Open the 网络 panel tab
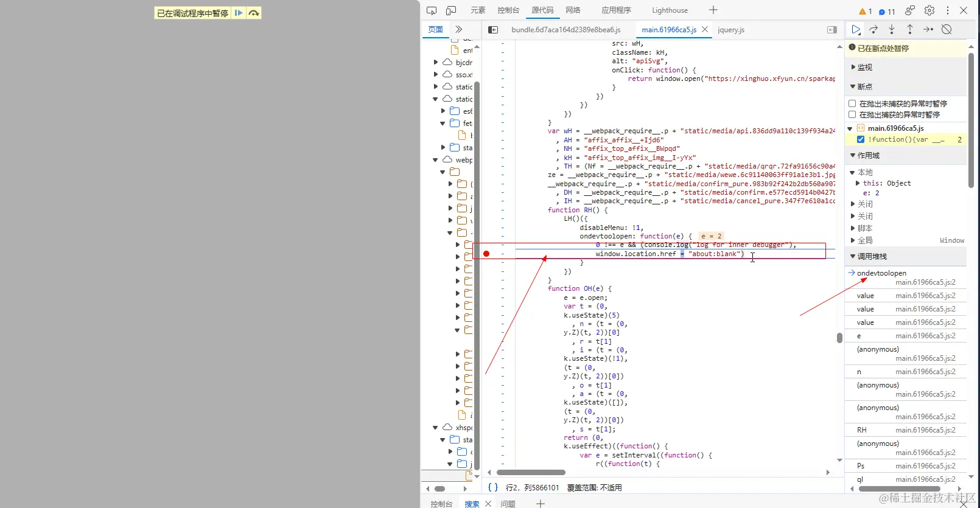This screenshot has height=508, width=980. (573, 10)
